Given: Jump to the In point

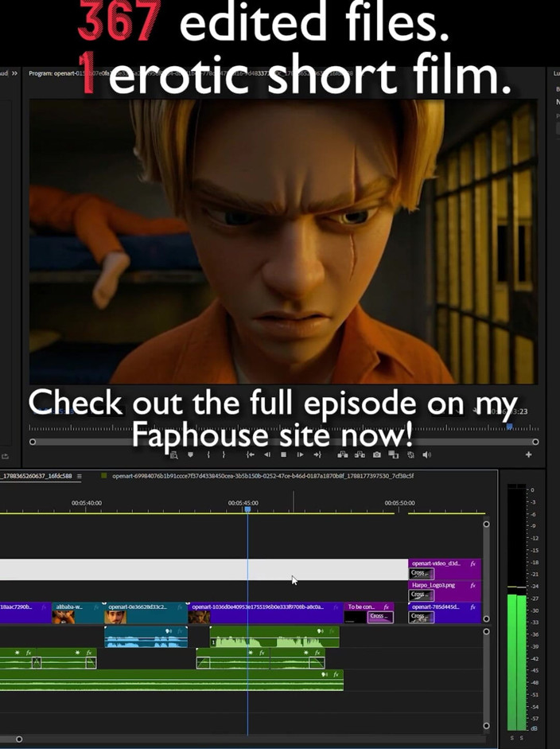Looking at the screenshot, I should [250, 454].
